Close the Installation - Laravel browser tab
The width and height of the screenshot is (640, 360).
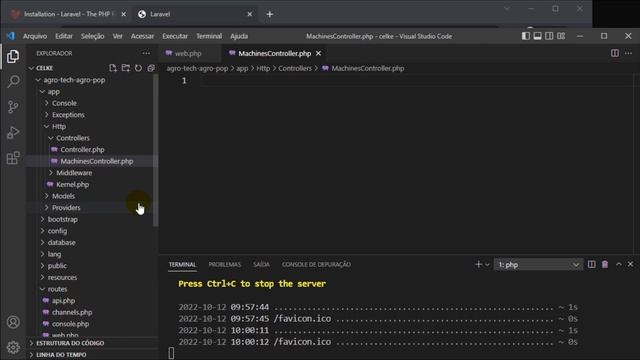[x=124, y=14]
